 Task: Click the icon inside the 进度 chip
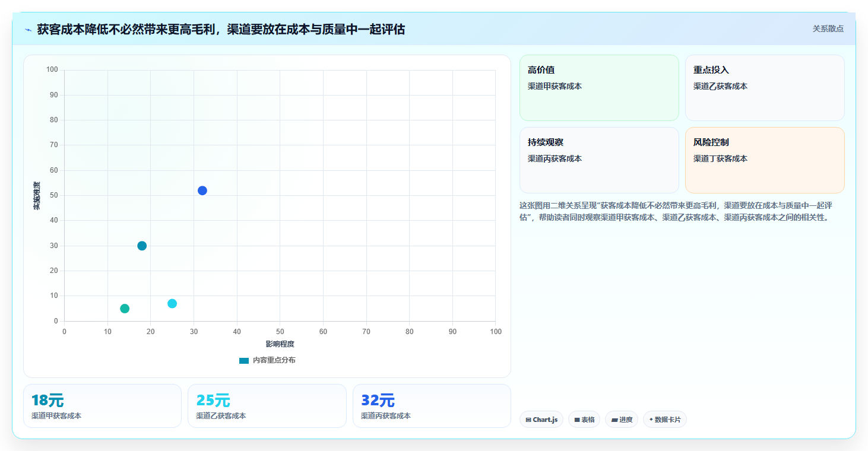[614, 420]
